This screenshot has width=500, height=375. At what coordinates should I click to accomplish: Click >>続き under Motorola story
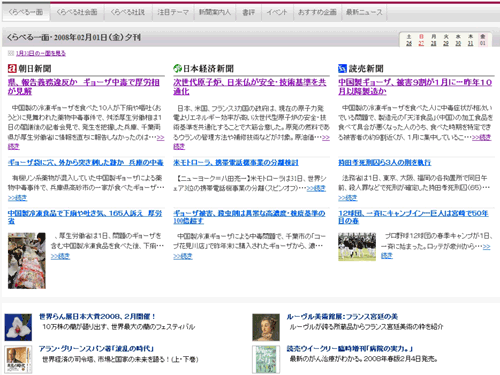(316, 188)
